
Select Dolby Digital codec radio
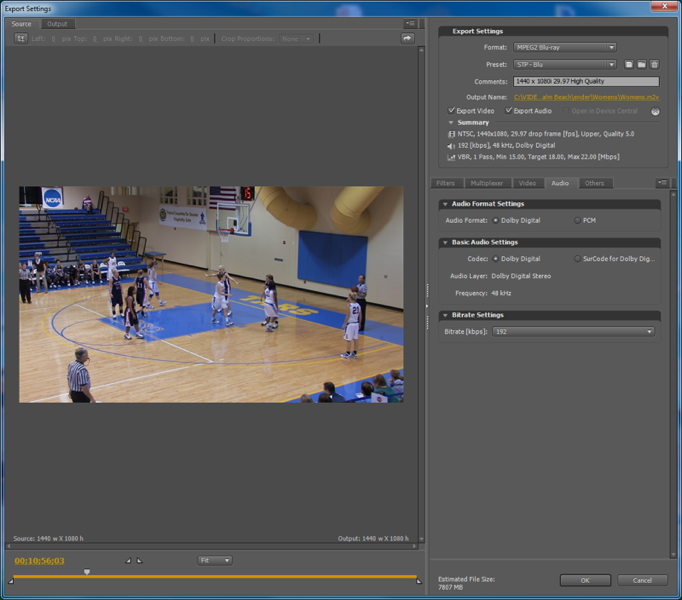click(x=495, y=259)
